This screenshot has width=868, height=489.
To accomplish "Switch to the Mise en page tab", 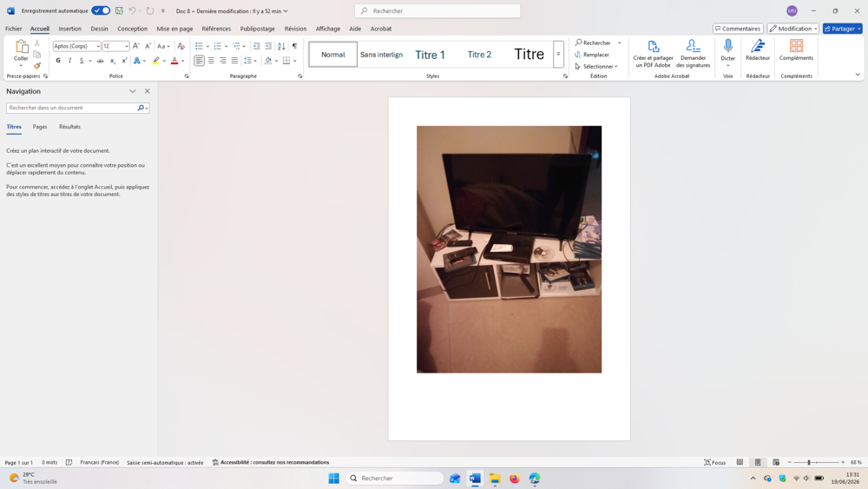I will pos(174,29).
